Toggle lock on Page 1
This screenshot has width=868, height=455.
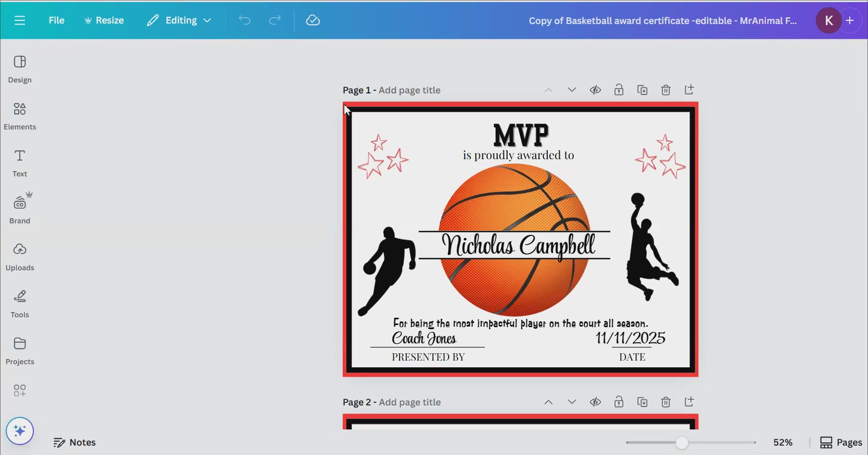pyautogui.click(x=619, y=90)
